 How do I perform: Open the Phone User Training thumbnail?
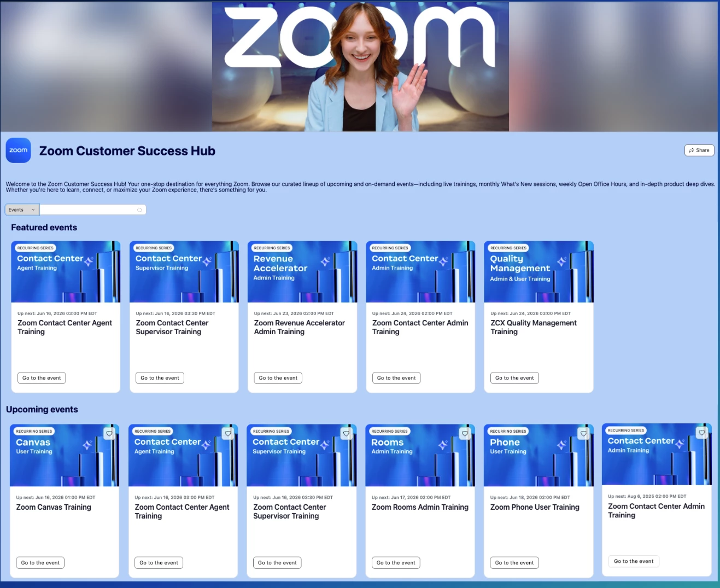(x=538, y=456)
